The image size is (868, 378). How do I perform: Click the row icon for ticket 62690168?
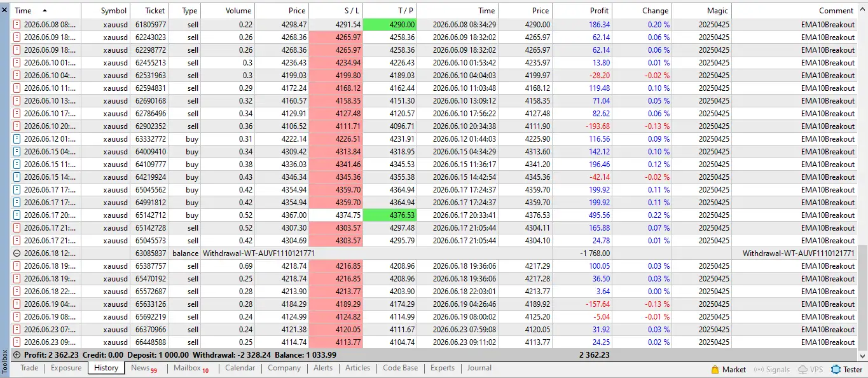point(17,101)
